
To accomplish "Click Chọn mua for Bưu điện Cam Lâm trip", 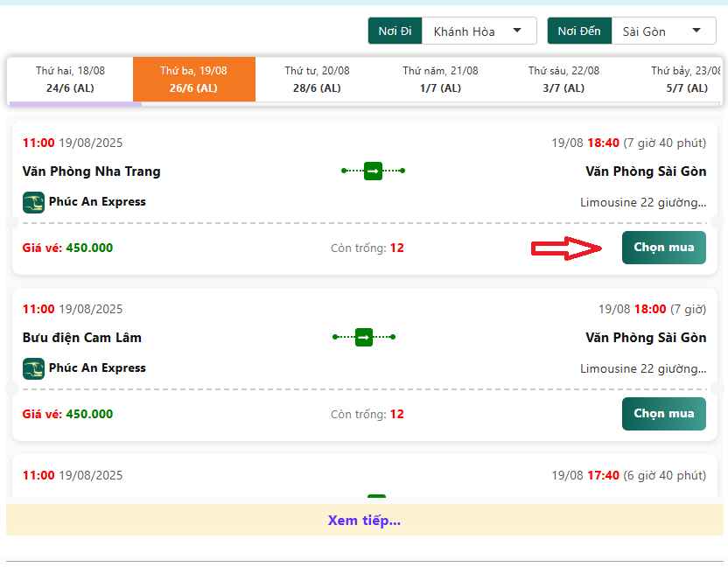I will (664, 414).
